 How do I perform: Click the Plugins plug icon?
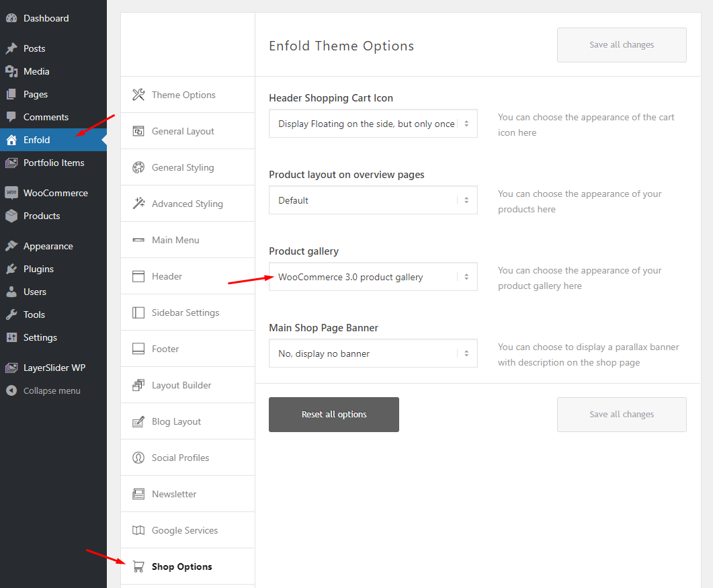[x=11, y=269]
